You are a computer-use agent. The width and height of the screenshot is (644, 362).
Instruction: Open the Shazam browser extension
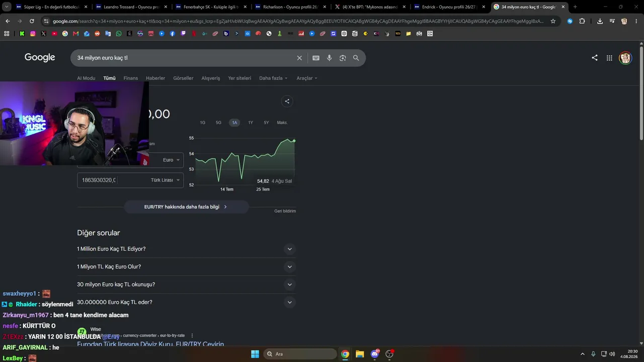[x=570, y=21]
